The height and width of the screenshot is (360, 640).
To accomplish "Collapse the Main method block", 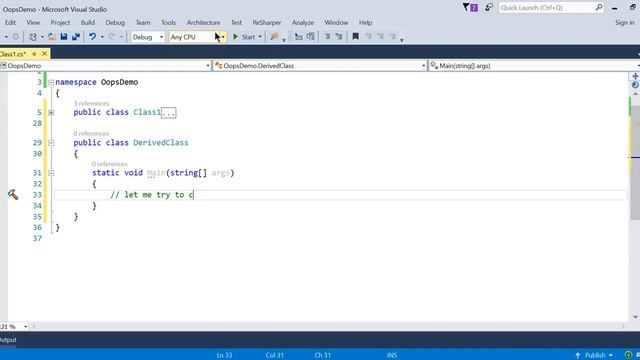I will coord(51,173).
